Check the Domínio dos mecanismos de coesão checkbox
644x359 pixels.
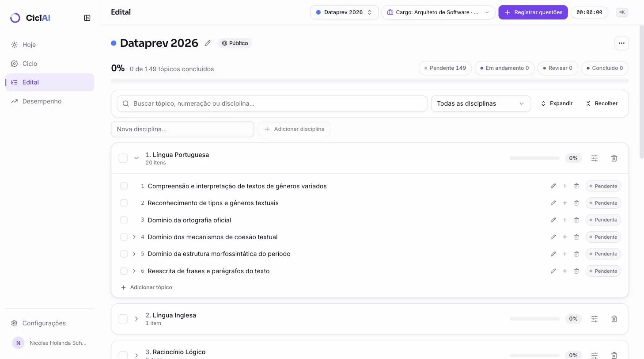point(124,237)
